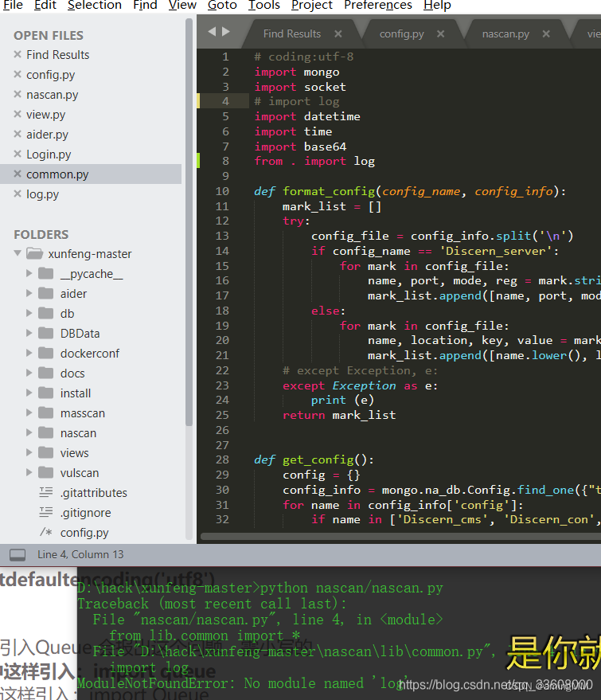The height and width of the screenshot is (700, 601).
Task: Click the .gitattributes file icon
Action: [x=46, y=492]
